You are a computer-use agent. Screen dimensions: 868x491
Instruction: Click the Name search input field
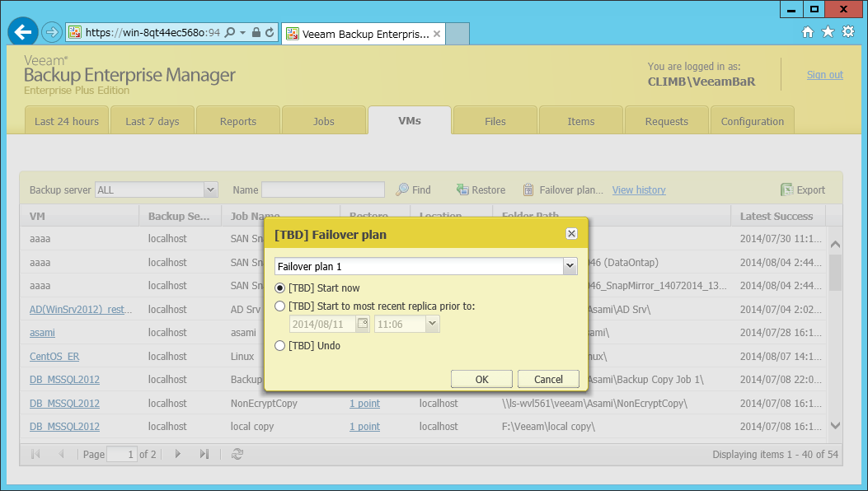tap(323, 189)
